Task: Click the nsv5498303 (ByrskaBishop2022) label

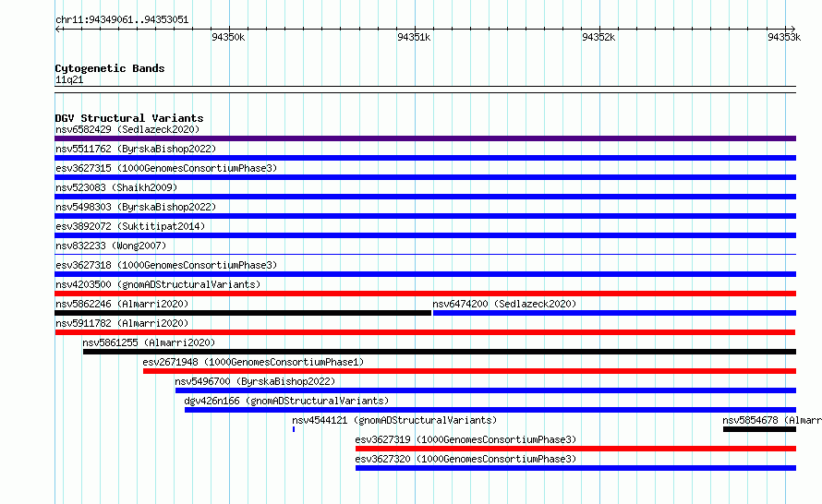Action: [136, 207]
